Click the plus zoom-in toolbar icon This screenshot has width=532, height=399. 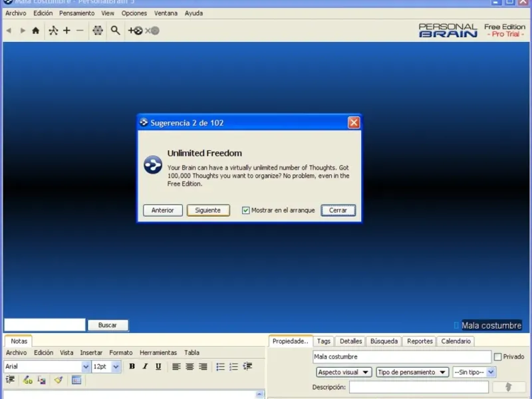[66, 31]
